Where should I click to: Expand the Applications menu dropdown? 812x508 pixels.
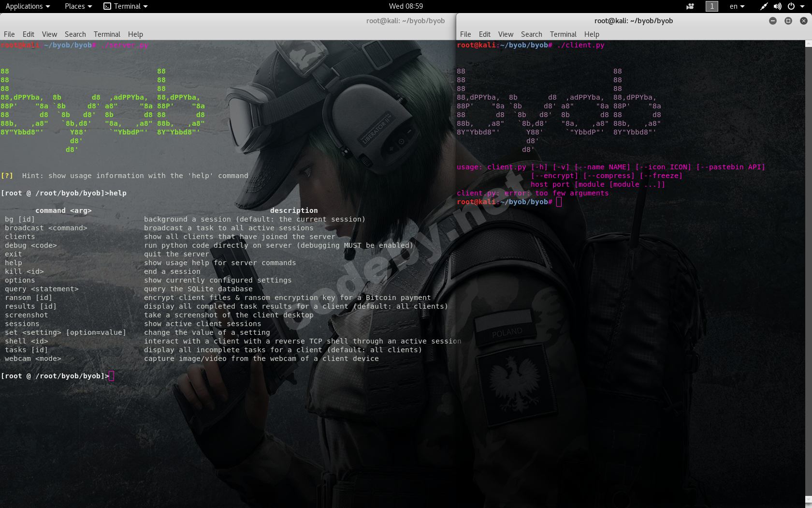28,6
